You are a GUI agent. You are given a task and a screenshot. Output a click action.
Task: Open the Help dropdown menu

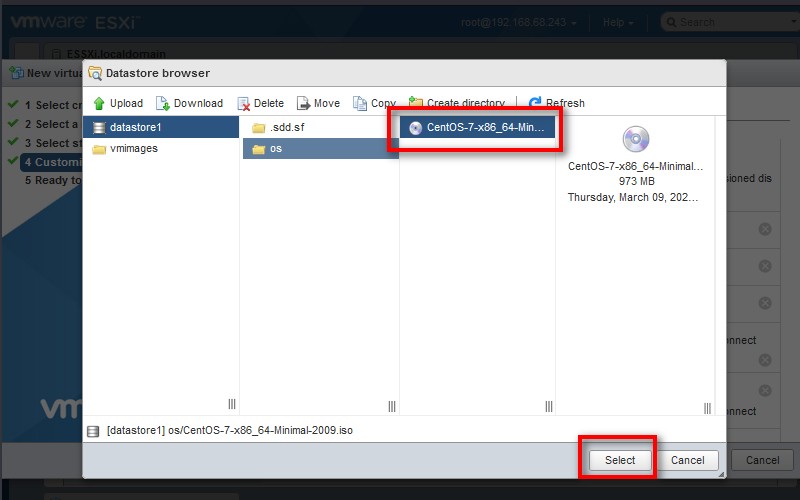617,22
